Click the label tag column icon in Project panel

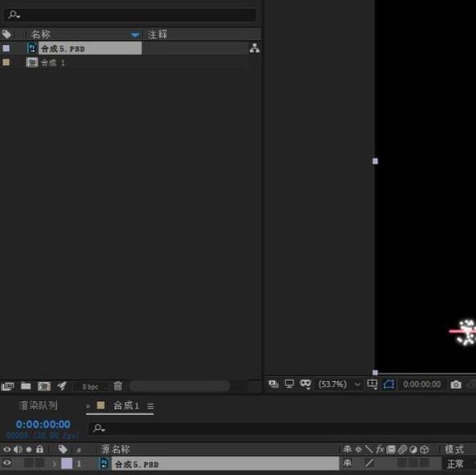[6, 34]
